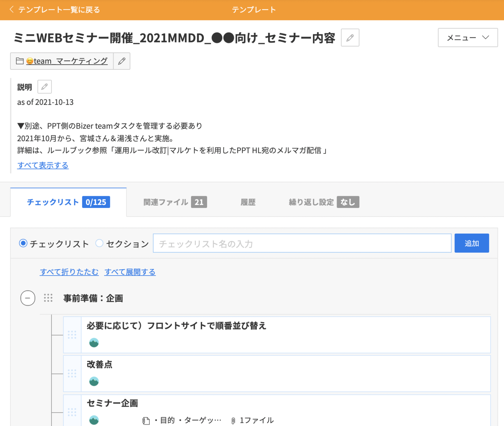Go back via テンプレート一覧に戻る
504x426 pixels.
click(x=55, y=10)
